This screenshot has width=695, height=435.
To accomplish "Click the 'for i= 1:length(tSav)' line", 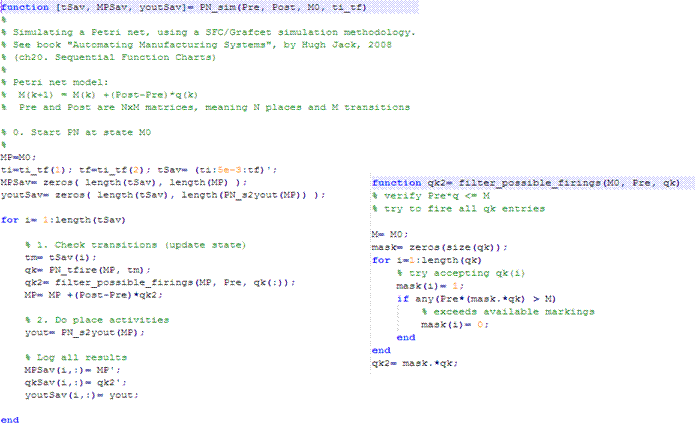I will 63,219.
